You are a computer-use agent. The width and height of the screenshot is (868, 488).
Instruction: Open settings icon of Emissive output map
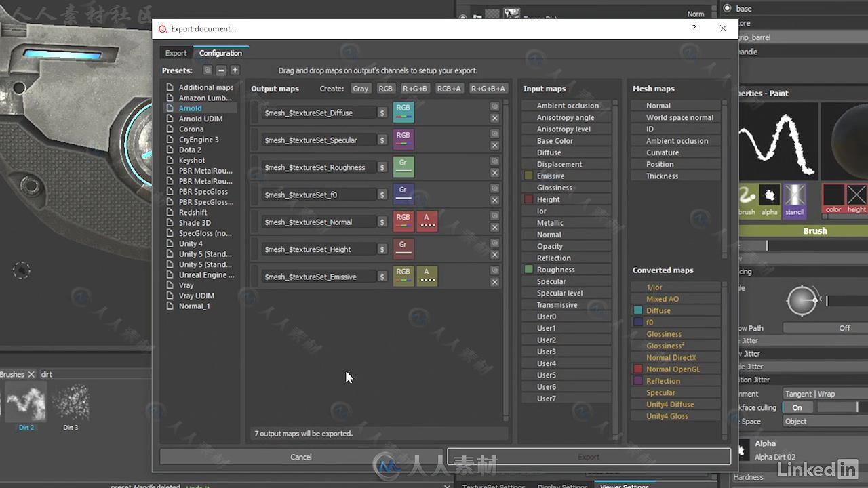(x=495, y=270)
